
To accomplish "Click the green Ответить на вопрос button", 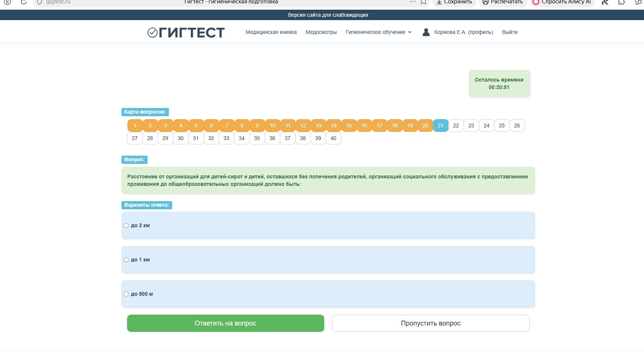I will click(x=225, y=323).
